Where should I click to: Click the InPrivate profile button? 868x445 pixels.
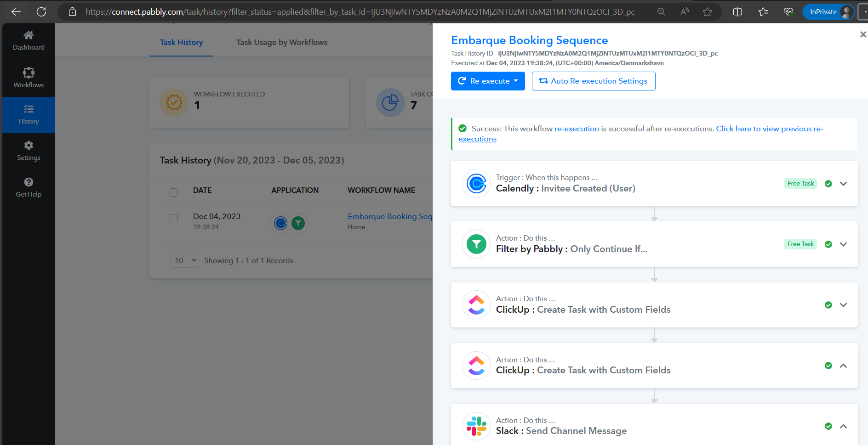[x=828, y=12]
